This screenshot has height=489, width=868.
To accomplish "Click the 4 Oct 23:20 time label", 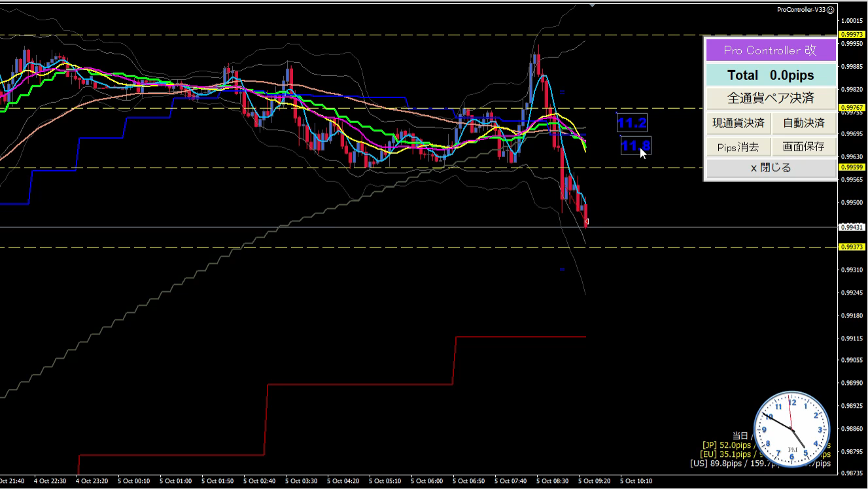I will point(92,481).
